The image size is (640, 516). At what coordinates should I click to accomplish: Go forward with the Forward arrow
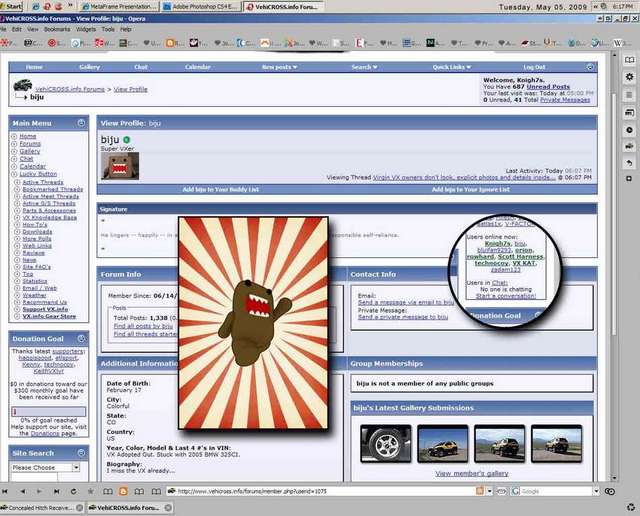39,492
